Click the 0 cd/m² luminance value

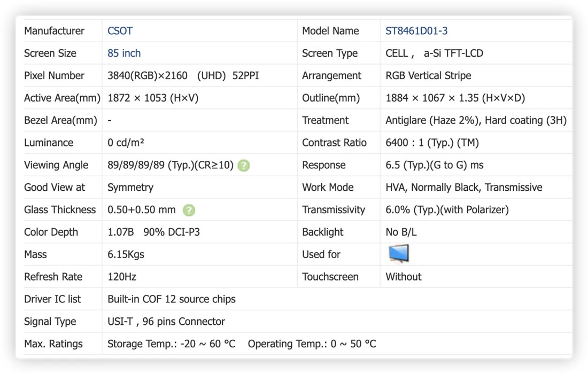126,143
